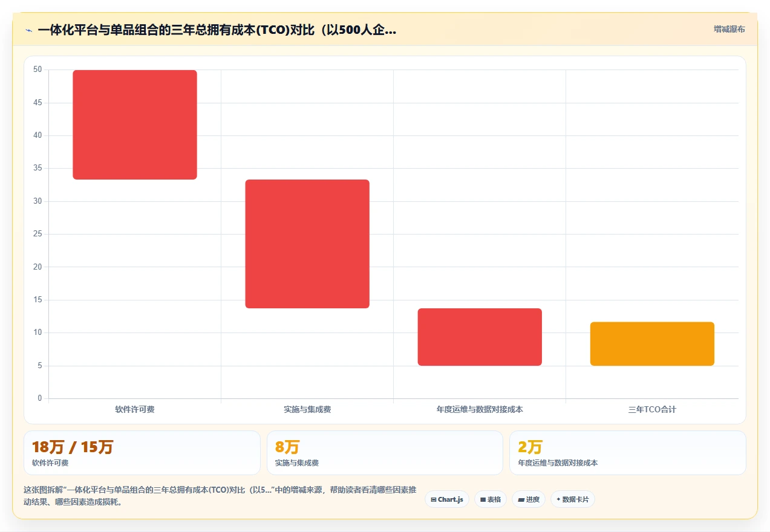The width and height of the screenshot is (770, 532).
Task: Click the 数据卡片 tag chip
Action: [x=572, y=499]
